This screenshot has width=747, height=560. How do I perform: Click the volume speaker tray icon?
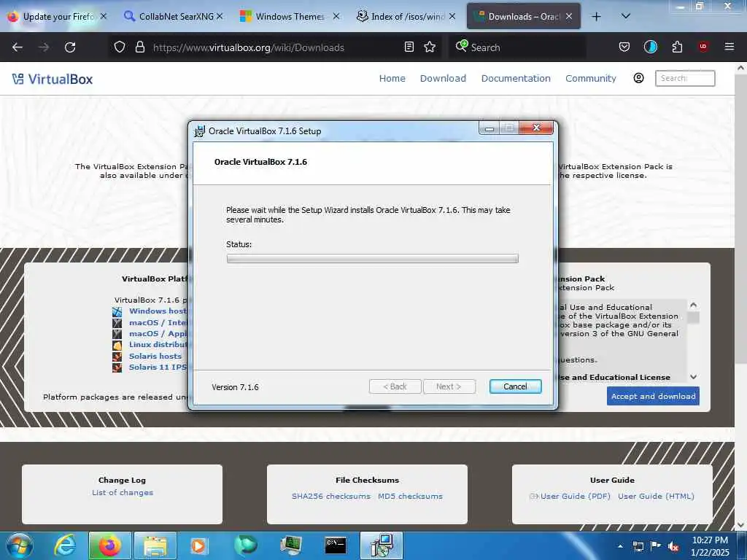[673, 547]
